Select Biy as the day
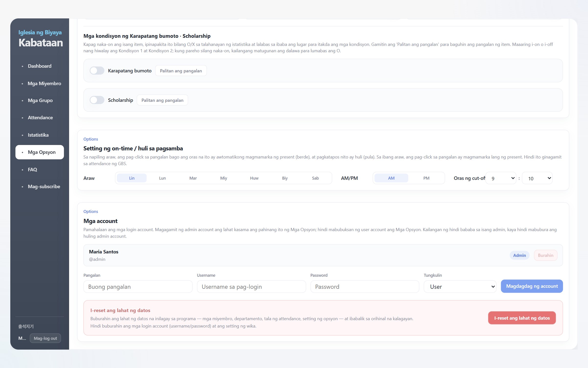 285,178
